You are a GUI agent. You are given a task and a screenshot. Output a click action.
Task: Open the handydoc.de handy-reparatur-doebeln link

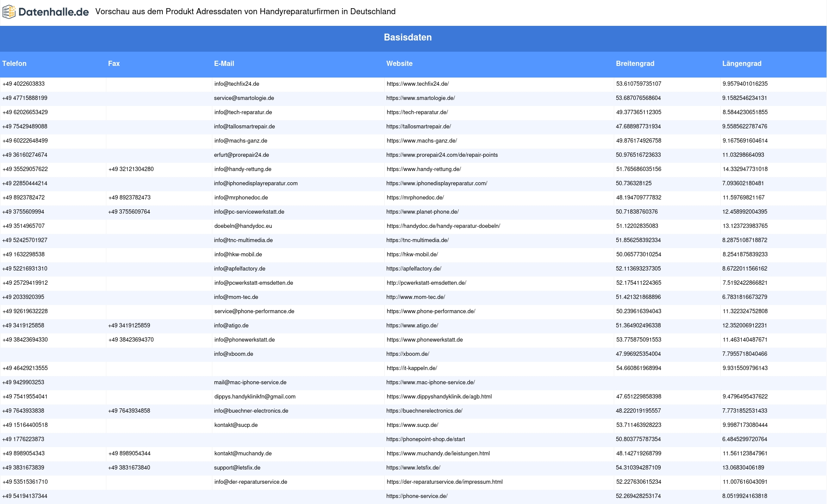pyautogui.click(x=443, y=226)
